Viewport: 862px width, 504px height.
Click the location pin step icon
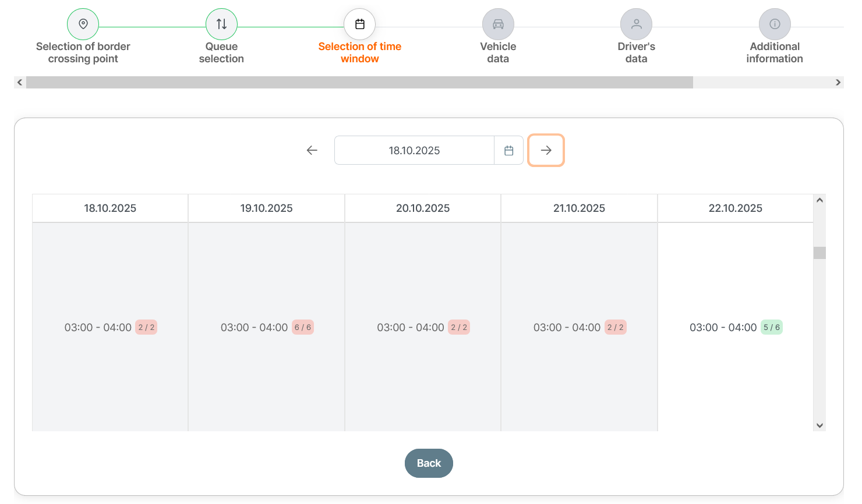point(83,24)
